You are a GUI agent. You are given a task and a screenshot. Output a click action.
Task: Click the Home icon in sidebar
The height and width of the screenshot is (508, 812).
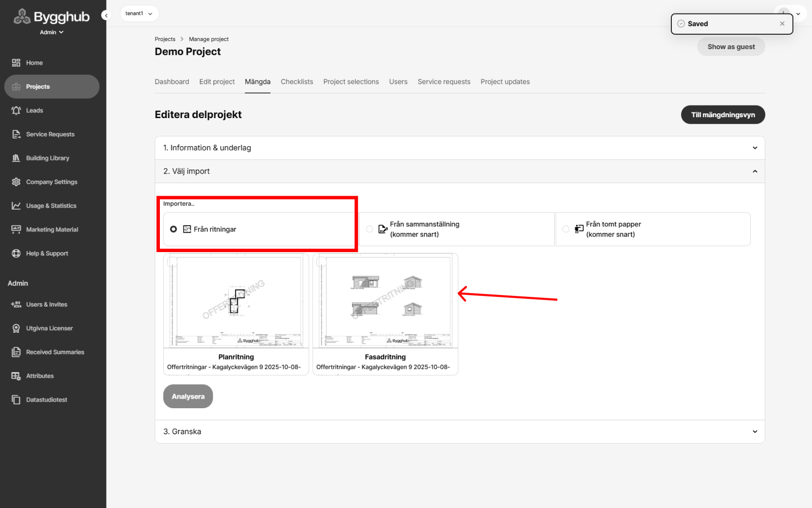16,63
